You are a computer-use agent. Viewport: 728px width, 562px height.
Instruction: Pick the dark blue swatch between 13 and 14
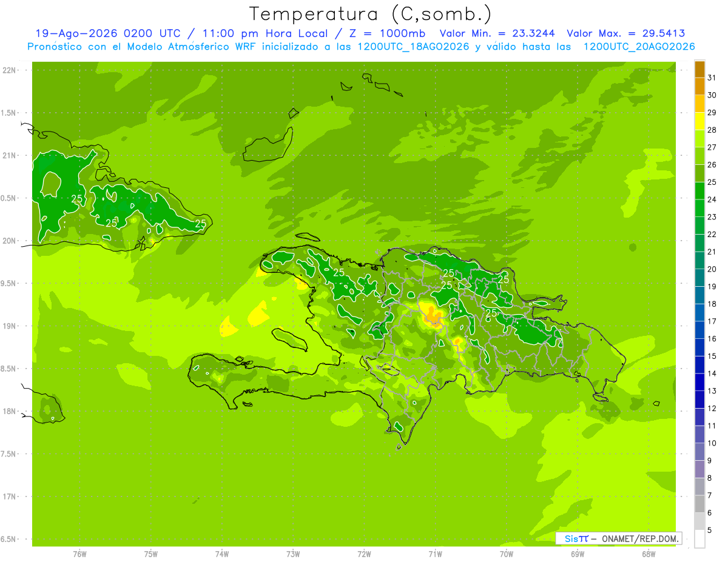click(x=699, y=383)
